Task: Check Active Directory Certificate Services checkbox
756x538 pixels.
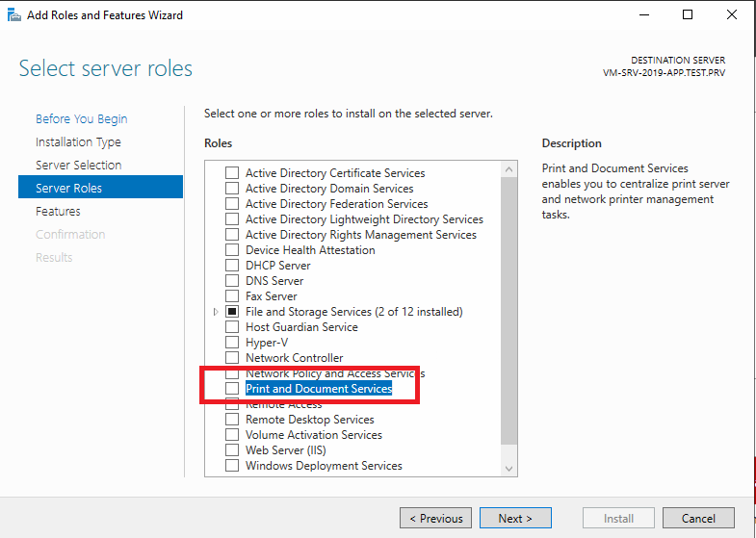Action: click(x=232, y=173)
